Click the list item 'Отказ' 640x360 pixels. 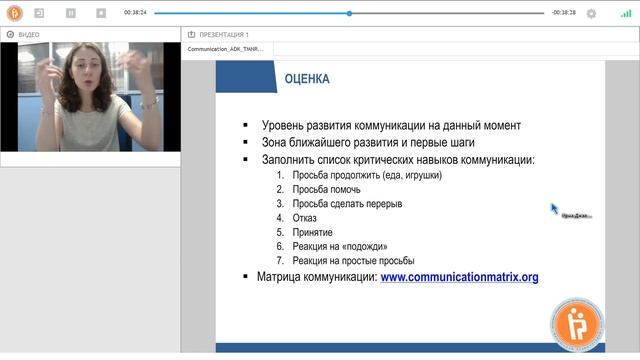click(x=304, y=218)
